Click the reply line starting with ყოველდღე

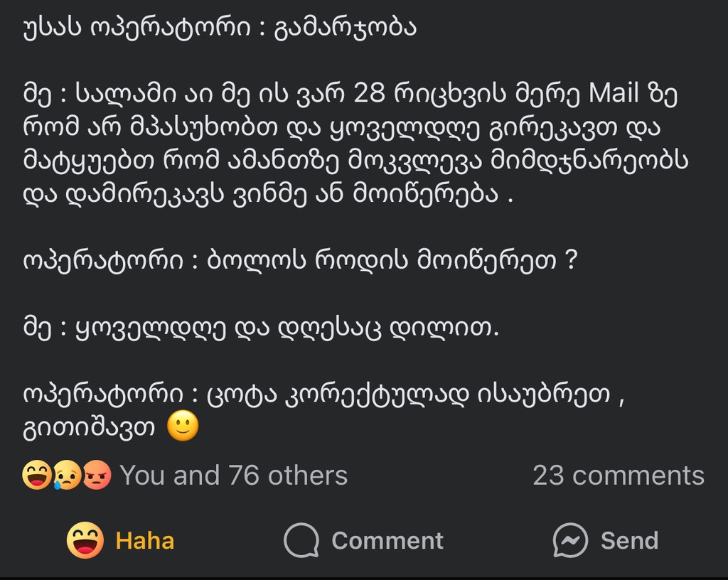coord(261,328)
